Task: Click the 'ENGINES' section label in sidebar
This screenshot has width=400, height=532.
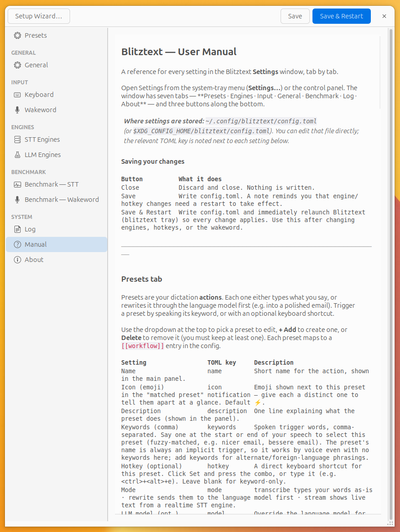Action: pyautogui.click(x=23, y=127)
